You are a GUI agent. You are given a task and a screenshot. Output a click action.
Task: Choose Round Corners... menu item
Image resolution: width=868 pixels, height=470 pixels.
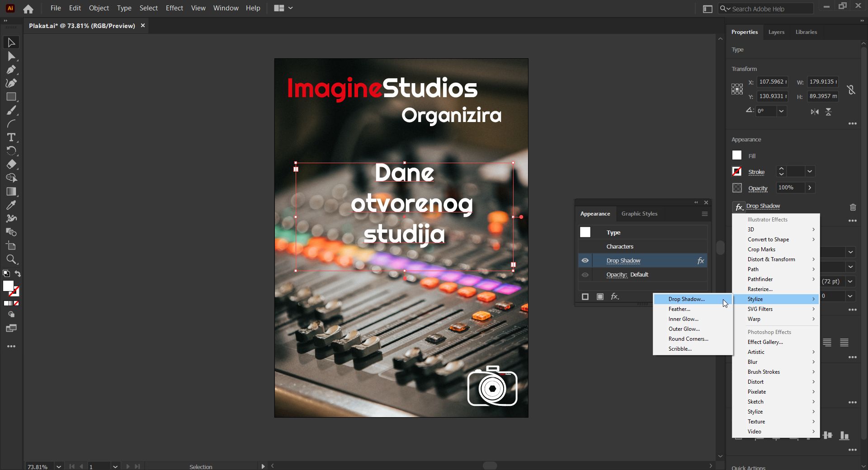pyautogui.click(x=693, y=339)
